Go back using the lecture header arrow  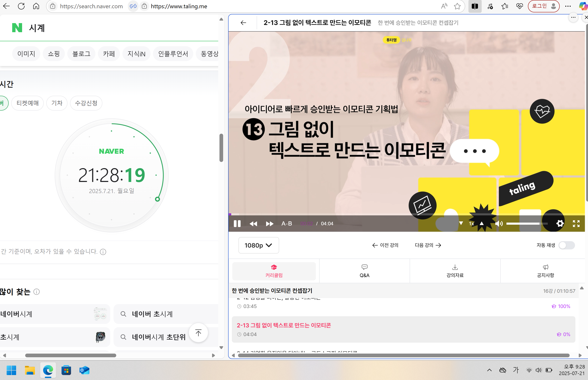(243, 23)
